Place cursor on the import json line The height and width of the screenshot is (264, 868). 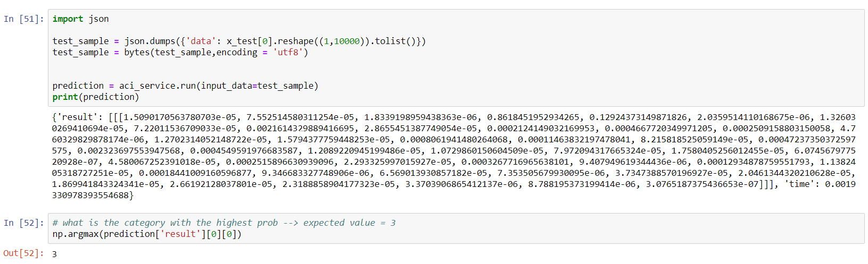coord(80,19)
